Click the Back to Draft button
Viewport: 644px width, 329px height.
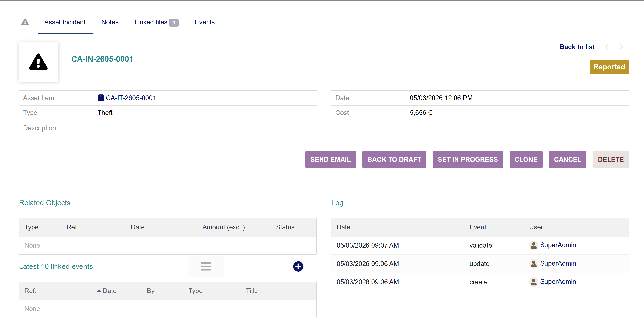pos(394,159)
